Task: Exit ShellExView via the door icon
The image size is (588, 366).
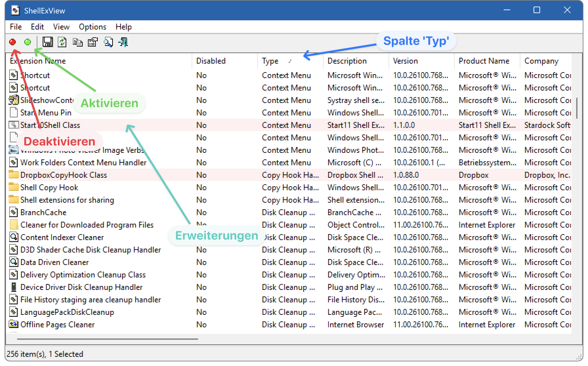Action: coord(123,42)
